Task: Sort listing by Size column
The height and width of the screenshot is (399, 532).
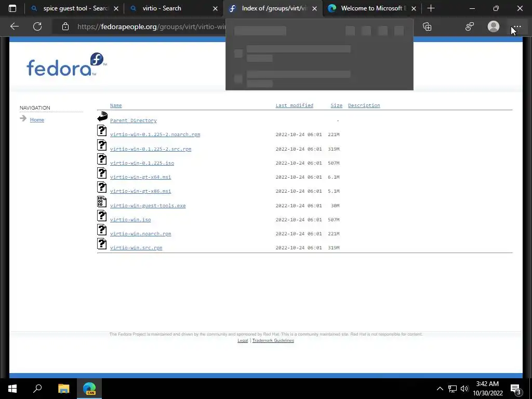Action: [337, 105]
